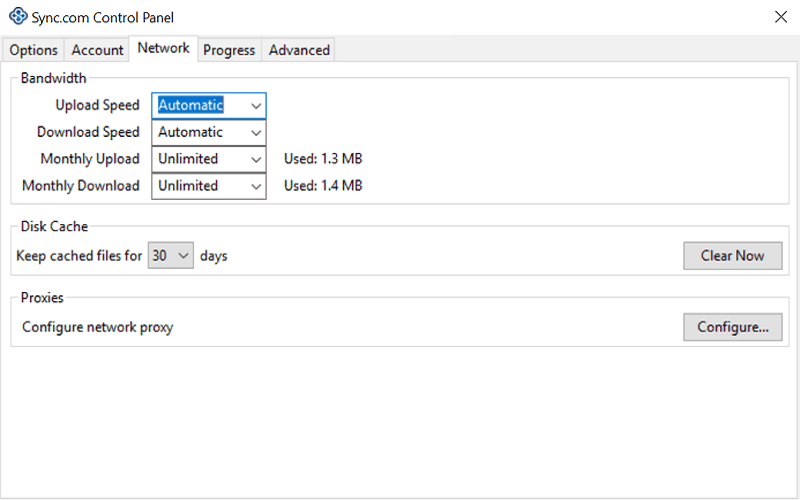Click the Used: 1.3 MB upload usage text
The width and height of the screenshot is (800, 500).
[x=323, y=159]
